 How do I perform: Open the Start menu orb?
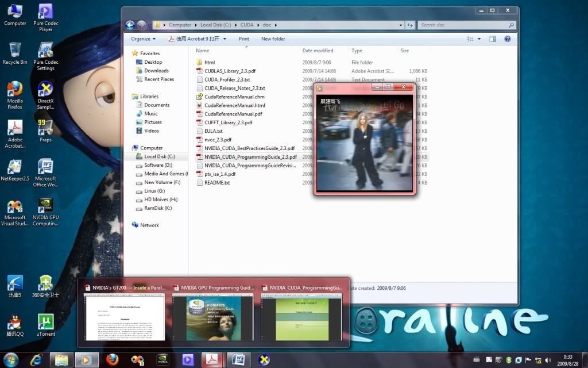[x=11, y=360]
